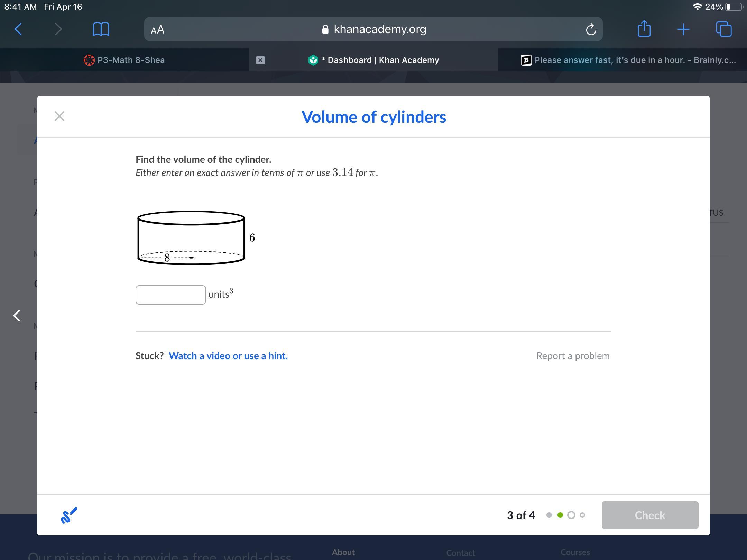747x560 pixels.
Task: Click Report a problem link
Action: (573, 356)
